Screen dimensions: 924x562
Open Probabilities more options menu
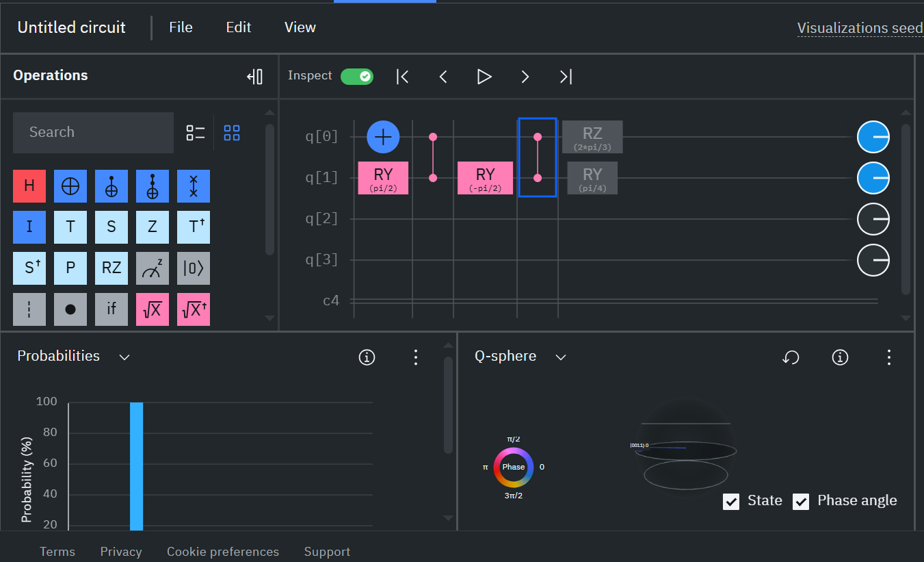point(415,357)
